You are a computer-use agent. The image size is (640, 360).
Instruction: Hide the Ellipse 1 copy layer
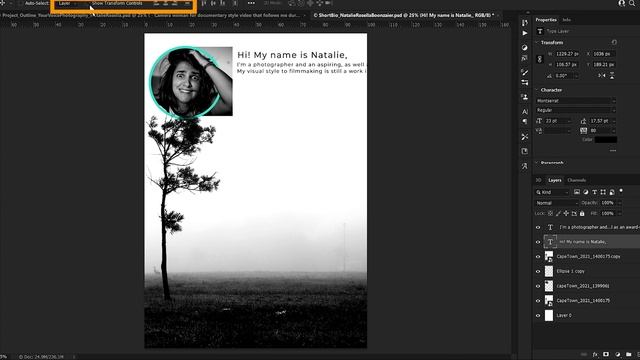pyautogui.click(x=538, y=271)
